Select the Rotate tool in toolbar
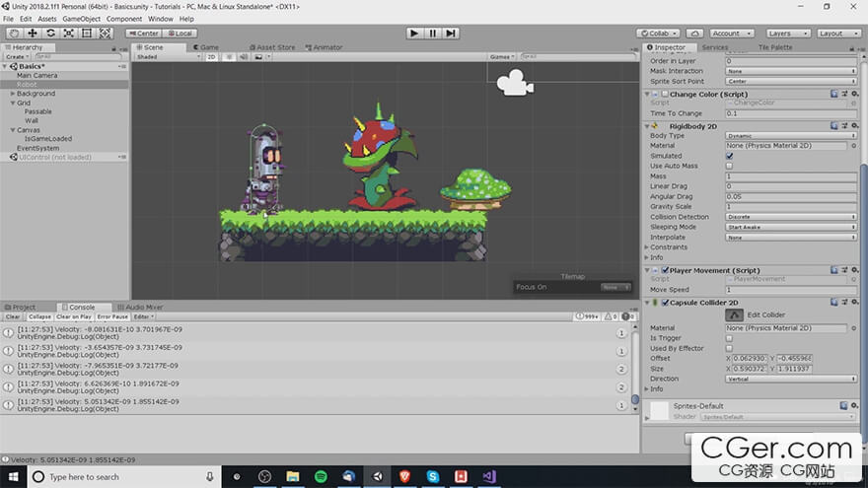868x488 pixels. click(x=50, y=34)
